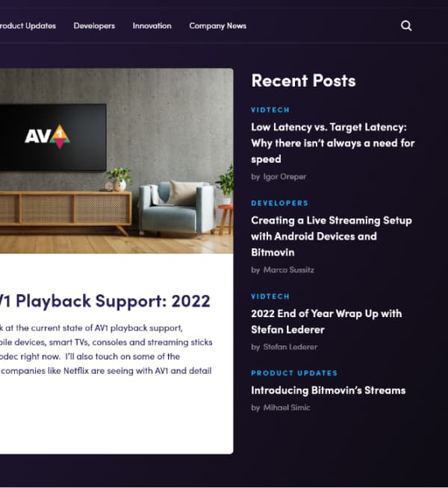This screenshot has height=488, width=448.
Task: Open the Product Updates menu item
Action: coord(28,26)
